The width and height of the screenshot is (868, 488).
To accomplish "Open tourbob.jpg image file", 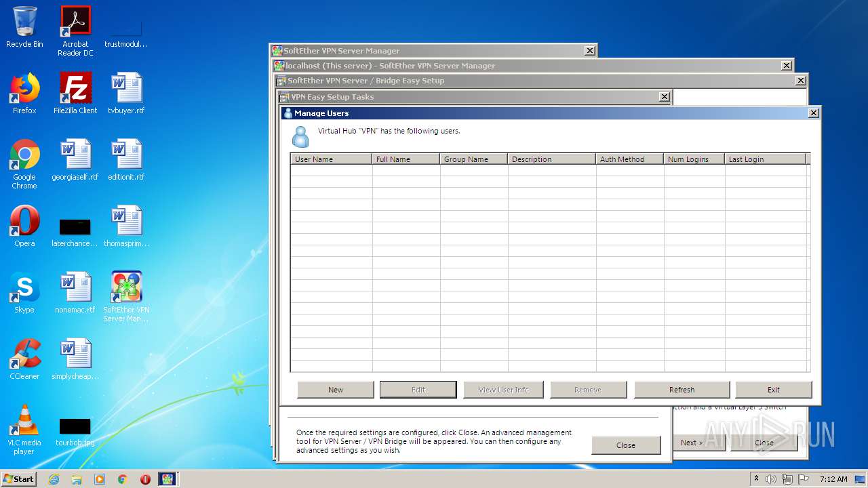I will [75, 431].
